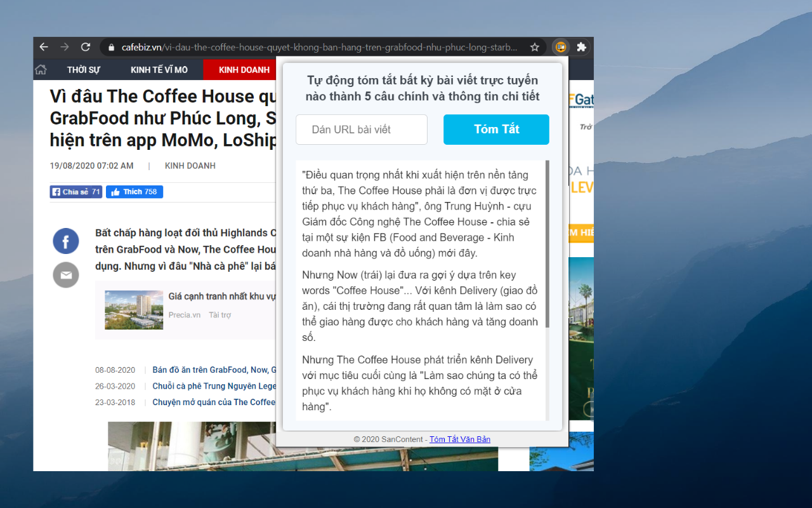
Task: Click the Facebook Thích 758 button
Action: coord(134,192)
